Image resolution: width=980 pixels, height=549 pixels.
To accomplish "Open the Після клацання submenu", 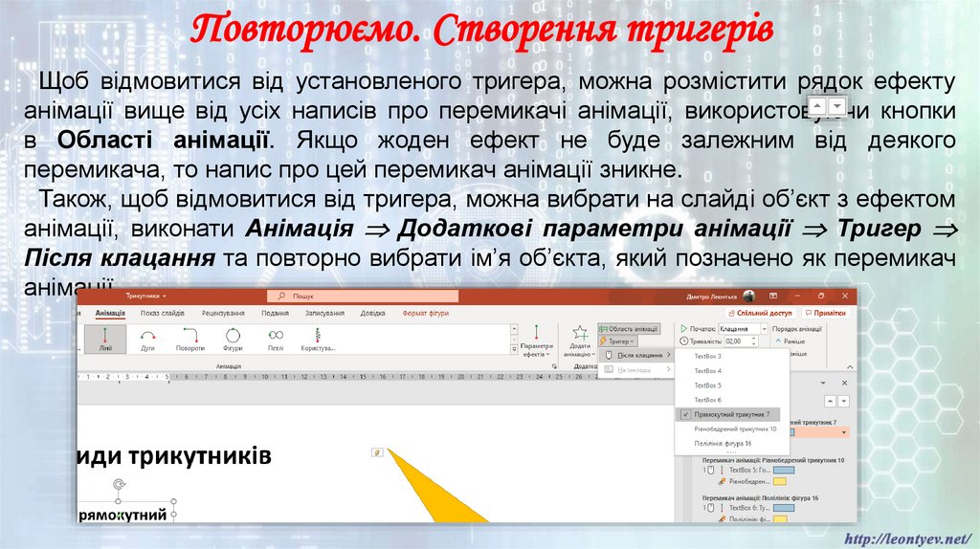I will tap(638, 355).
